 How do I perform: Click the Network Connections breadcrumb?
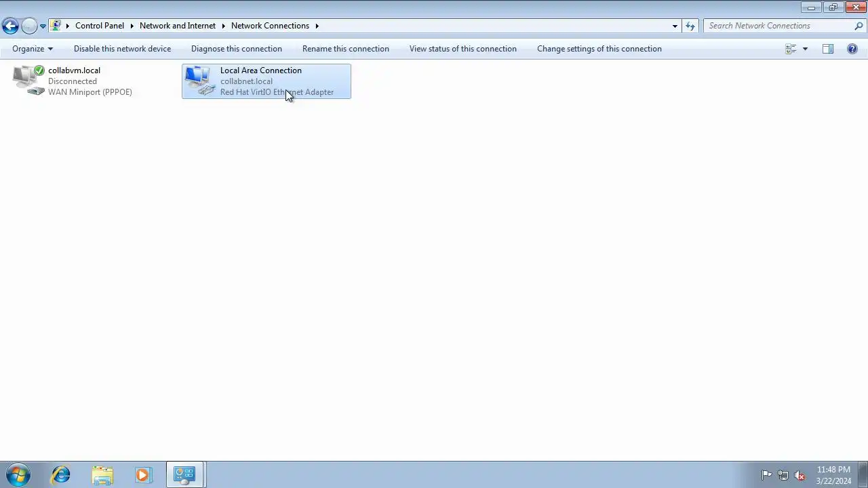(x=270, y=26)
